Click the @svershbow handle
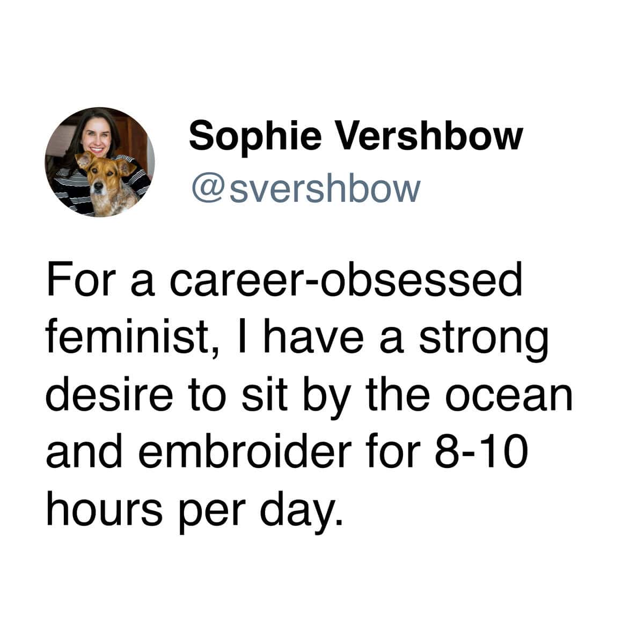Screen dimensions: 644x644 305,187
